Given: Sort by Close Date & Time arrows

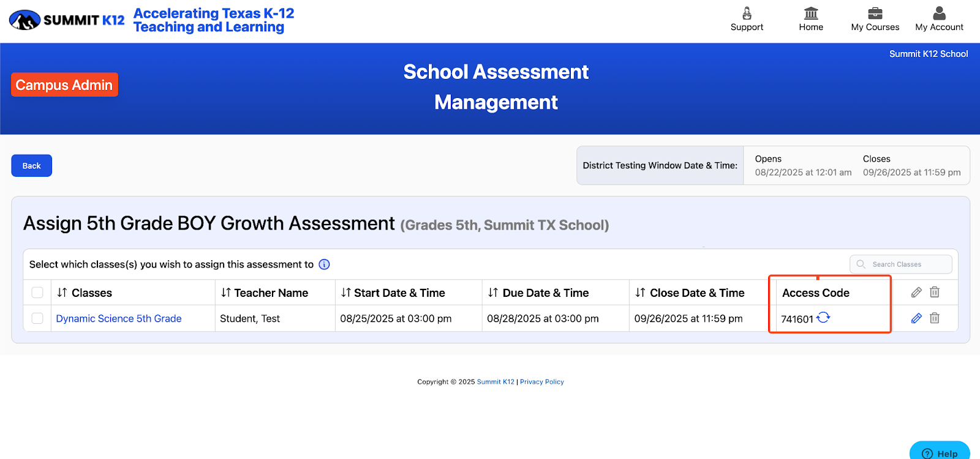Looking at the screenshot, I should (640, 293).
